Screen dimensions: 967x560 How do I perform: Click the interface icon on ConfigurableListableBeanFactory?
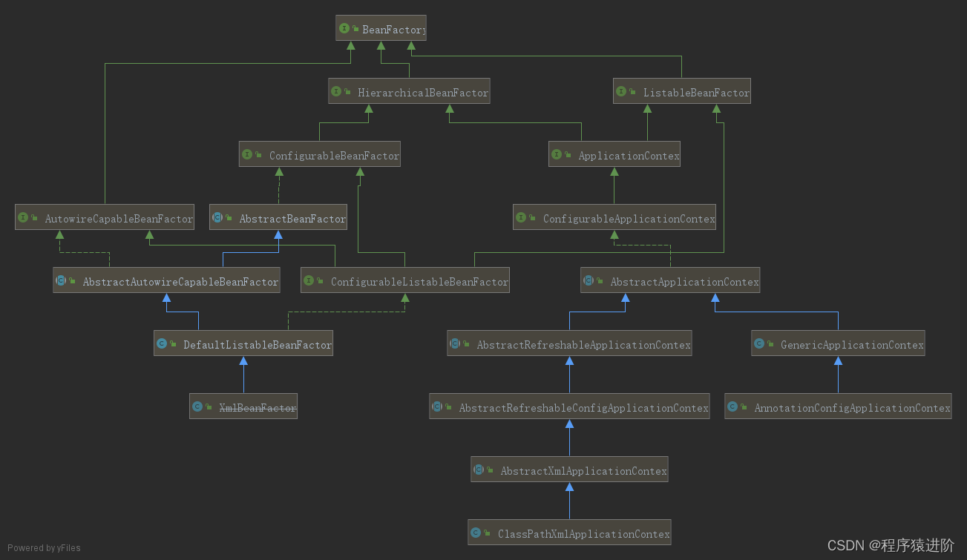coord(309,281)
